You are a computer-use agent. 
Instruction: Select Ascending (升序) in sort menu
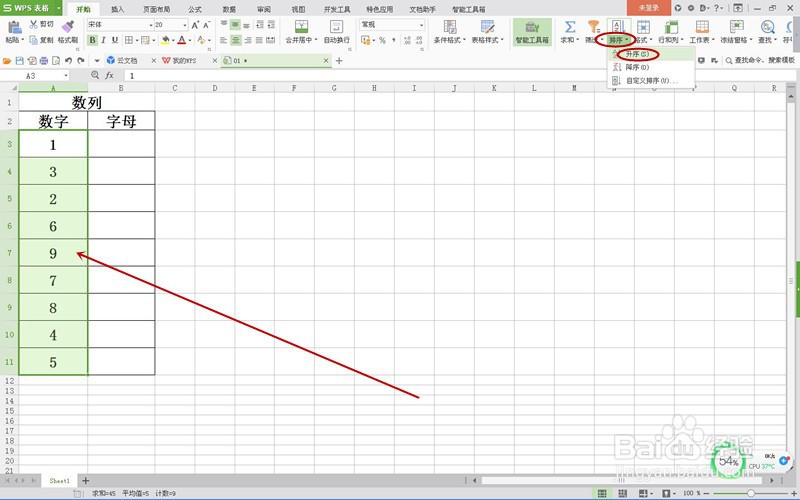coord(650,54)
